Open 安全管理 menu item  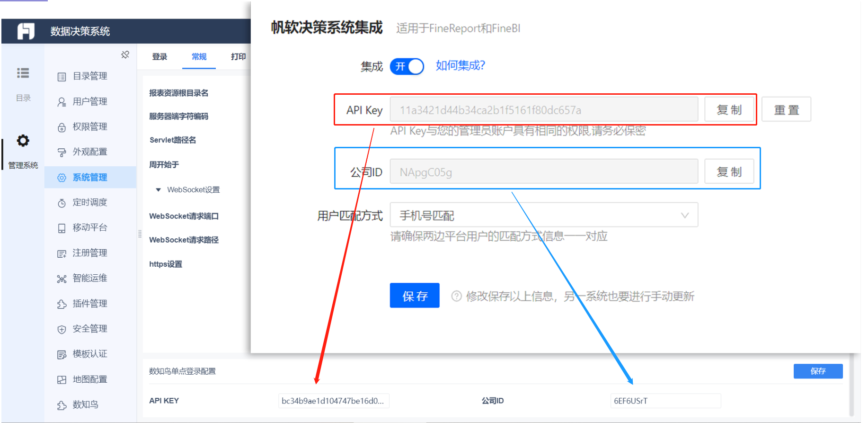(90, 329)
